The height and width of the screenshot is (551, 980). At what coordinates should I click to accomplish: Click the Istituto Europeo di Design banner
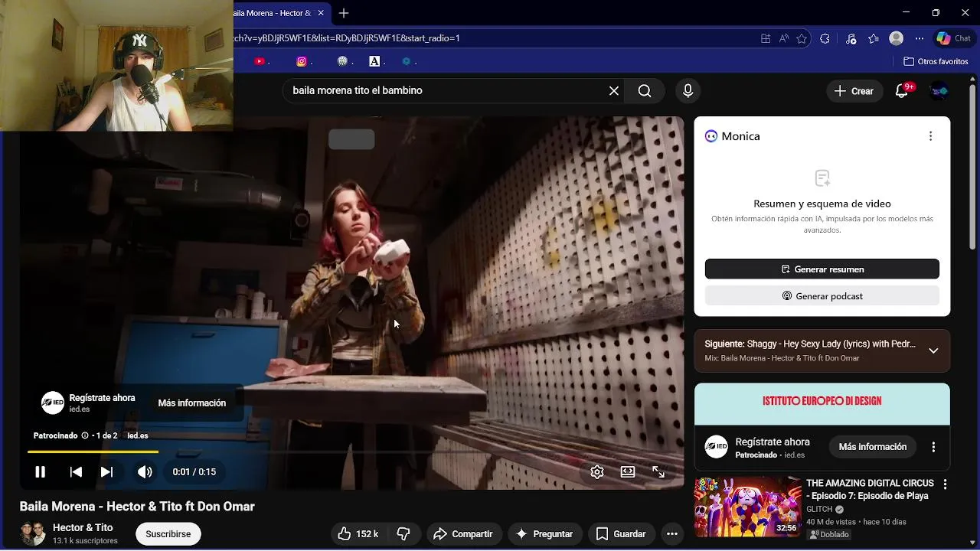[822, 404]
